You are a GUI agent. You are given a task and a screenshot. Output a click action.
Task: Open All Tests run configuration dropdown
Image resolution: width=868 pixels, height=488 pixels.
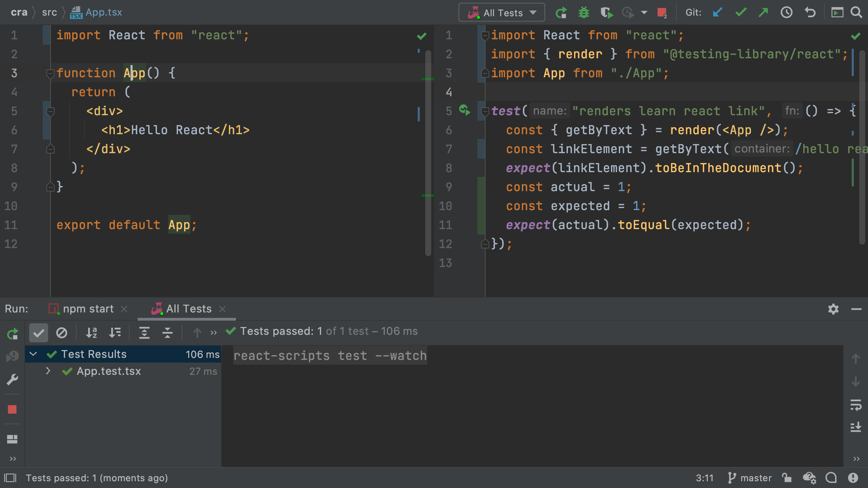tap(502, 13)
